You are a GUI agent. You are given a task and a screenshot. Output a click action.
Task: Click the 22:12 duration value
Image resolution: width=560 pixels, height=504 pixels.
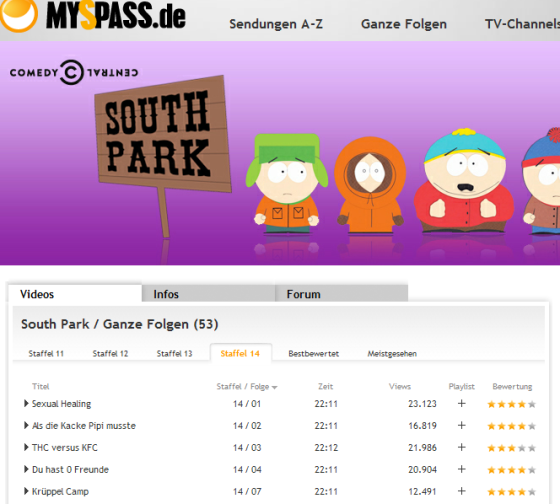click(x=326, y=448)
